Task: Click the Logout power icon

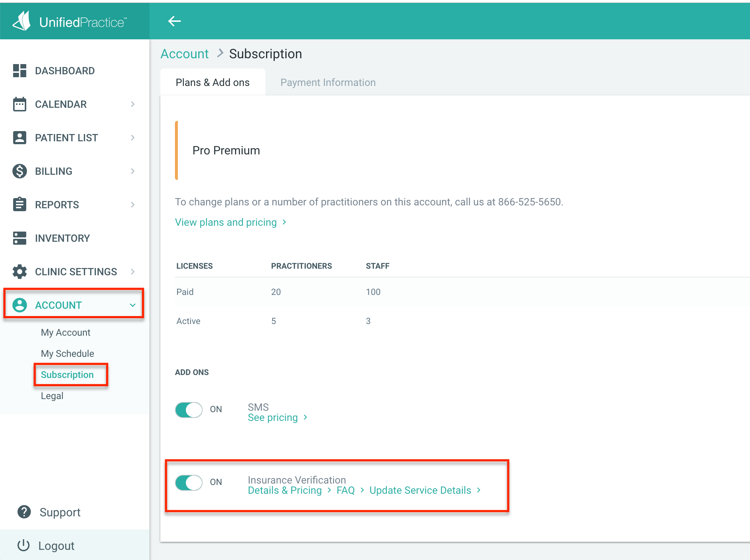Action: click(24, 545)
